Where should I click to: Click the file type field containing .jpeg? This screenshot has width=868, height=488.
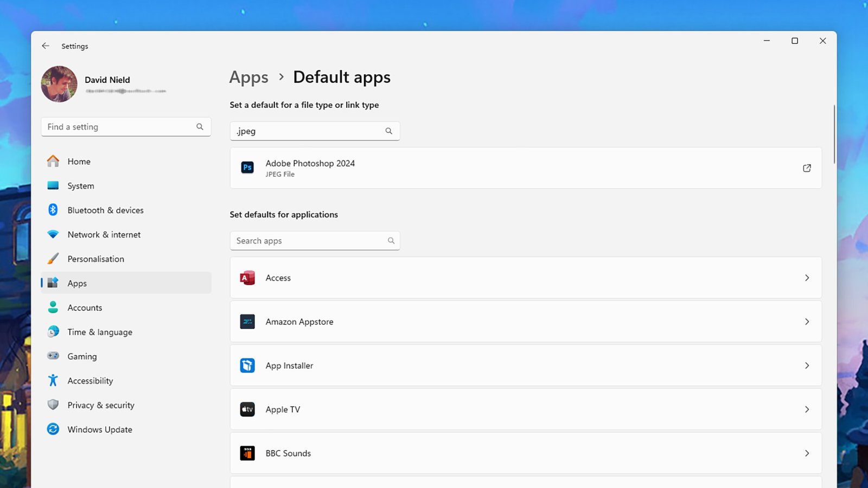(x=315, y=131)
